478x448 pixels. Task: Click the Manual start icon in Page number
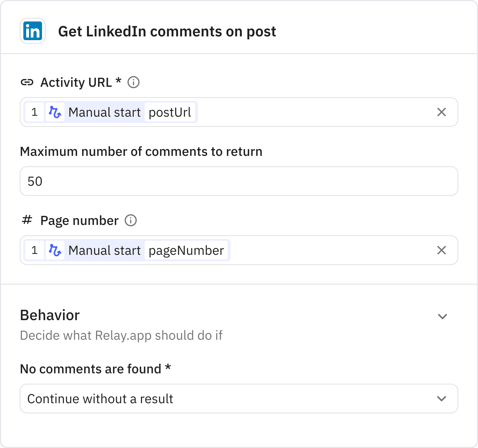[55, 250]
